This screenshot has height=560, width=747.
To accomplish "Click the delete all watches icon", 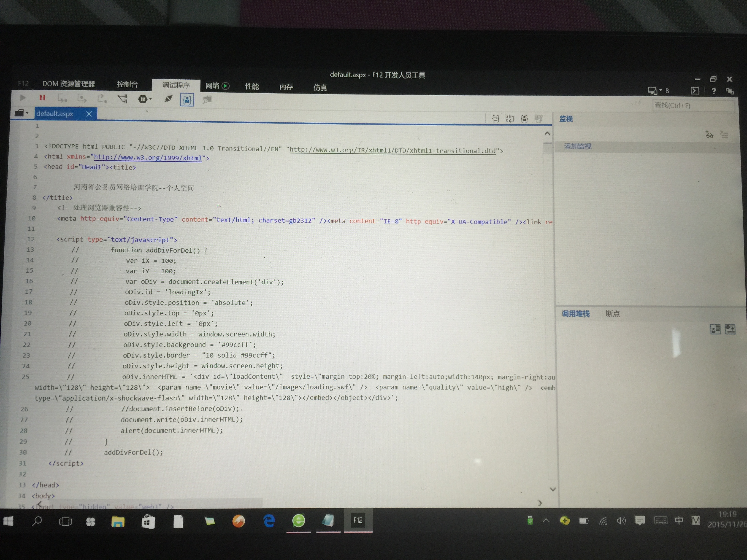I will pyautogui.click(x=724, y=135).
